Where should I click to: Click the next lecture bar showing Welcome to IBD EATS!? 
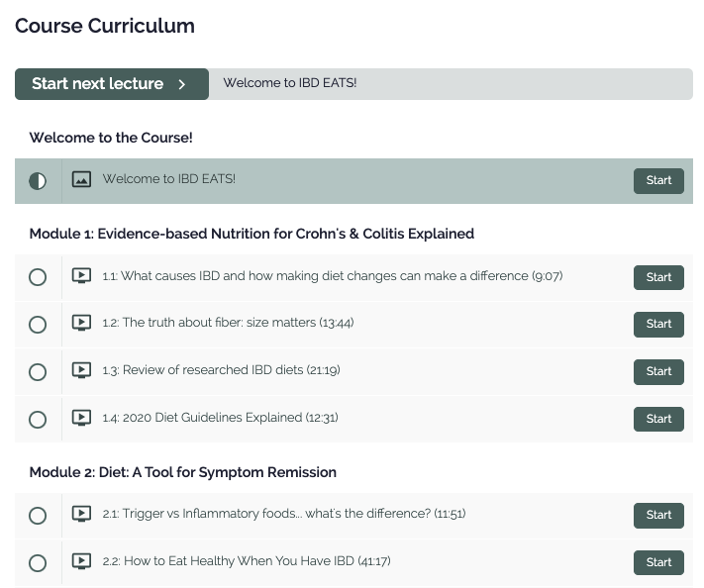tap(451, 84)
